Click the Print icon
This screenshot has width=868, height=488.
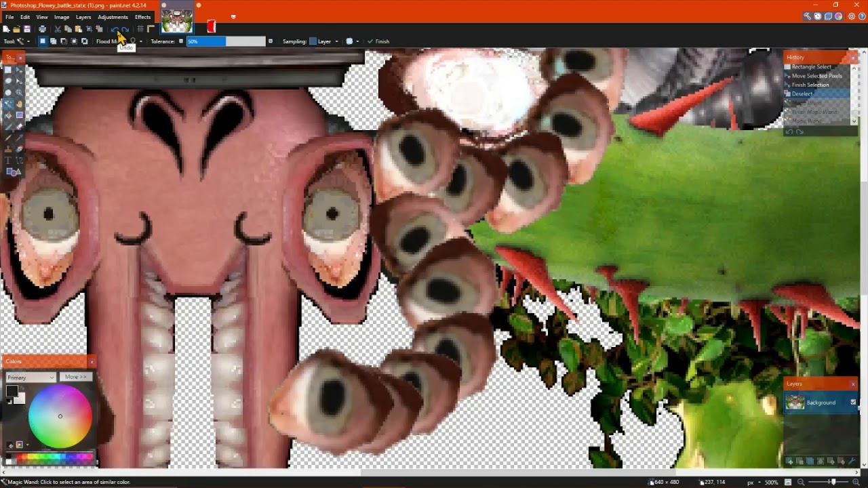[x=42, y=29]
